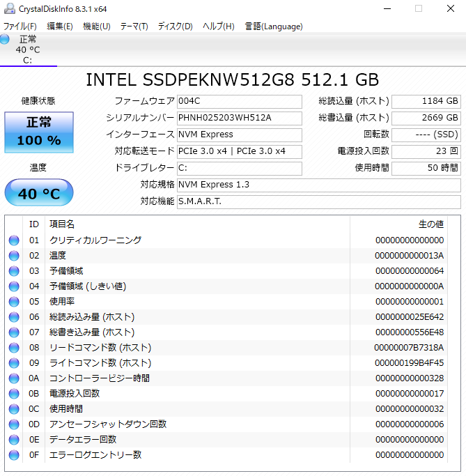Select the データエラー回数 item name
Screen dimensions: 466x476
[x=83, y=440]
